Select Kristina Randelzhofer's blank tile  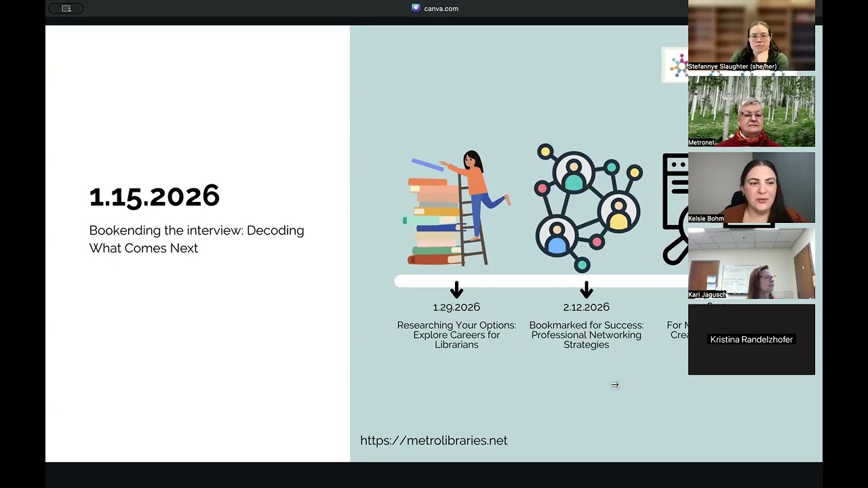[x=751, y=339]
